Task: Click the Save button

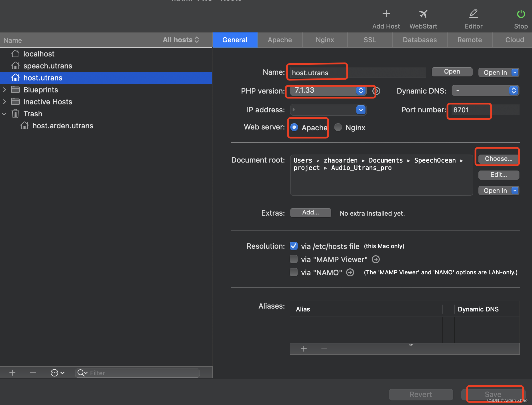Action: 493,394
